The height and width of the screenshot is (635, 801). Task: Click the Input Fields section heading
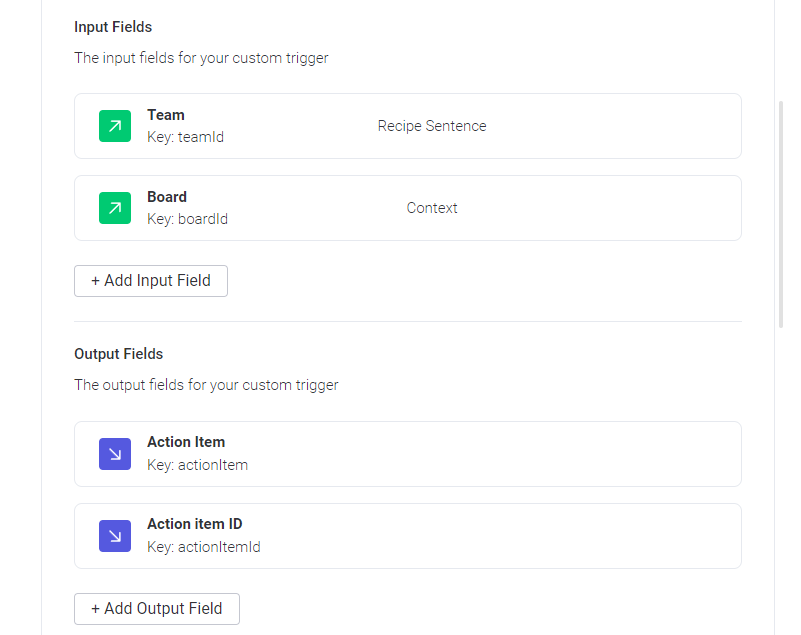click(113, 27)
